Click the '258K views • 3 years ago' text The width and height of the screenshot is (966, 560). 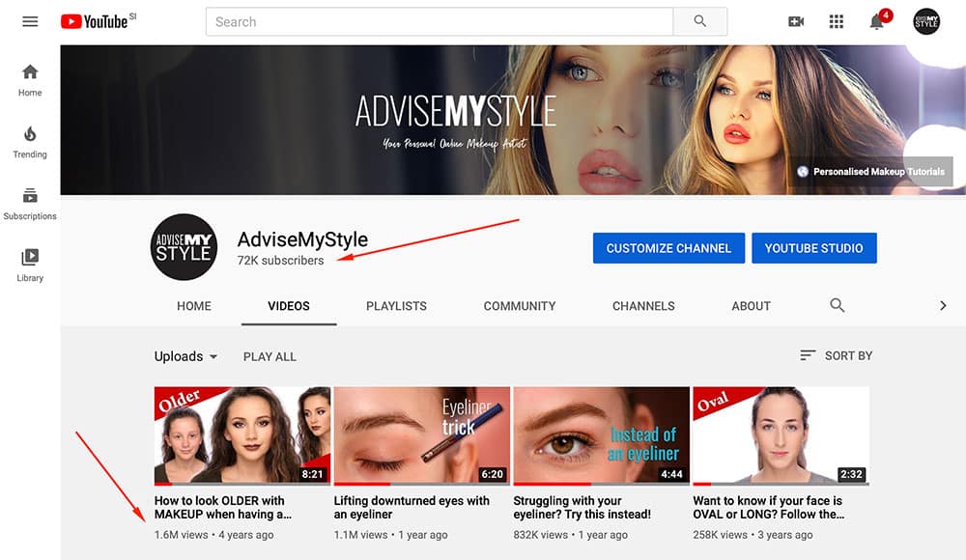tap(753, 535)
